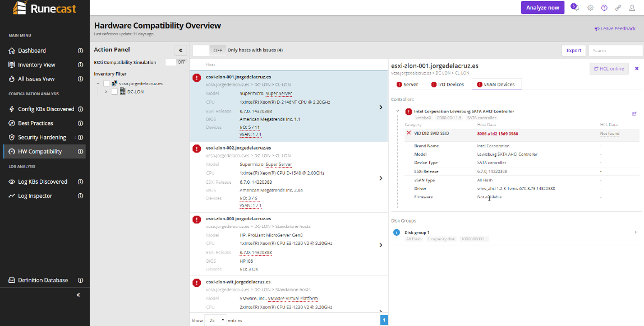This screenshot has height=326, width=644.
Task: Check the vcsa.jorgedelacruz.es inventory checkbox
Action: (107, 83)
